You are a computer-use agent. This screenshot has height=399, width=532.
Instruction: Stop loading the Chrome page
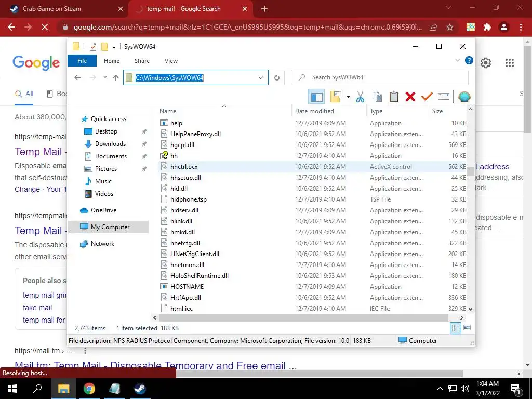coord(45,27)
